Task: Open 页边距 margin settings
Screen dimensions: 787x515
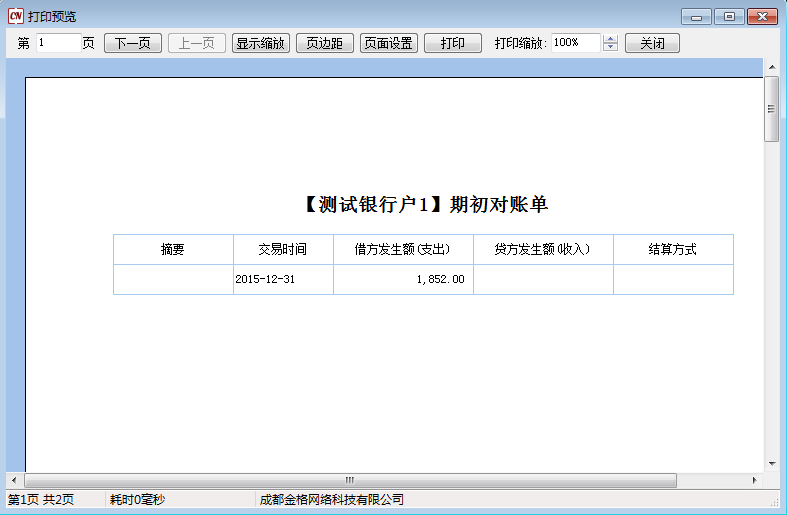Action: [x=324, y=43]
